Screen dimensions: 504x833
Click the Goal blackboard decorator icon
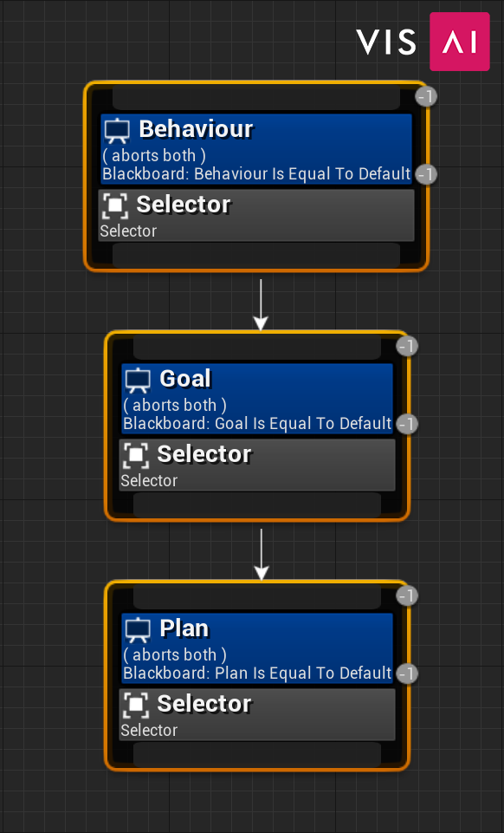click(x=138, y=381)
